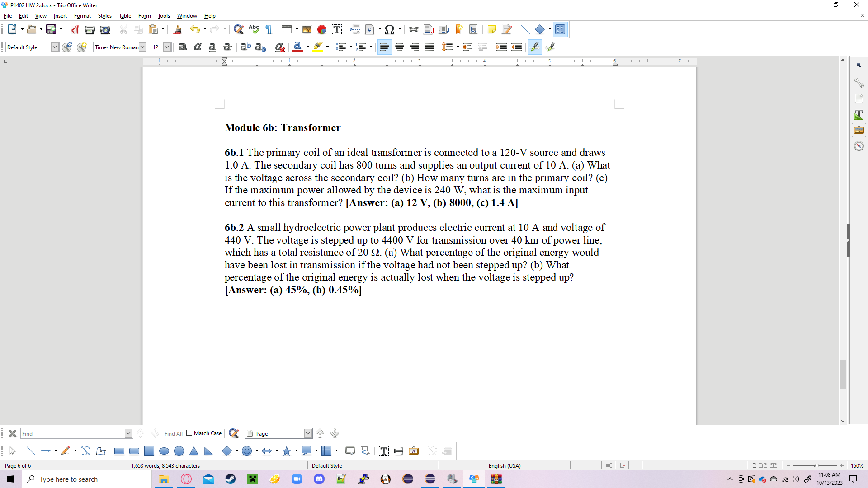Select the Clone Formatting paintbrush icon
Image resolution: width=868 pixels, height=488 pixels.
[177, 29]
